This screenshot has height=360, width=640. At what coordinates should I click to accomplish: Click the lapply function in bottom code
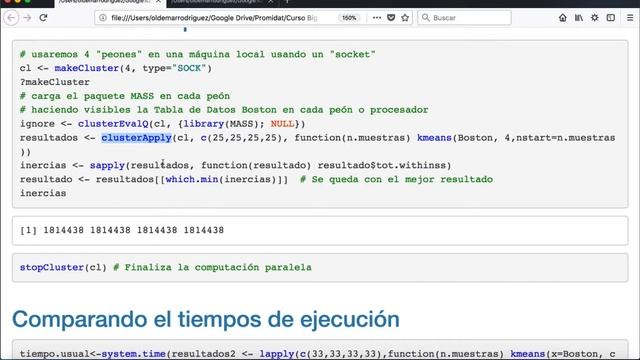(x=277, y=354)
